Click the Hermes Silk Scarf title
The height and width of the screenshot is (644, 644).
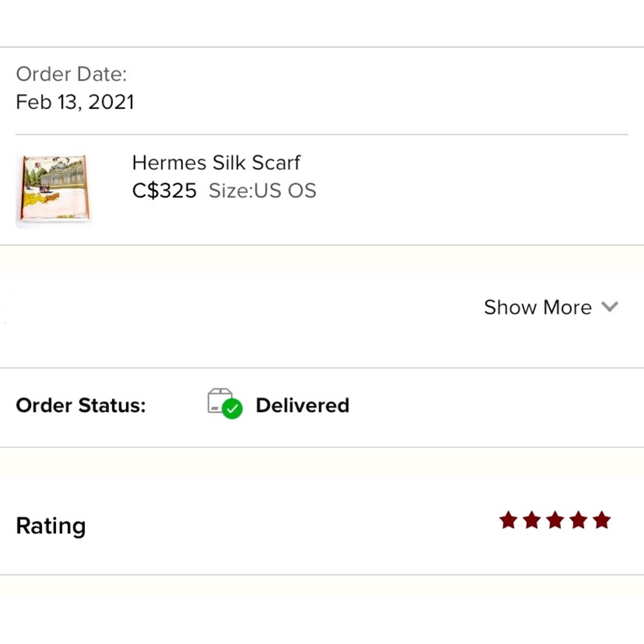[x=216, y=162]
